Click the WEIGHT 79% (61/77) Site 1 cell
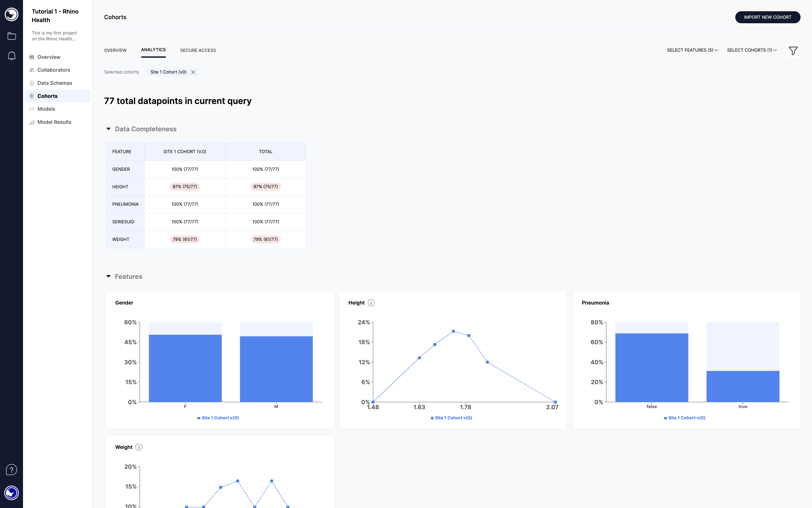Image resolution: width=812 pixels, height=508 pixels. pos(185,240)
